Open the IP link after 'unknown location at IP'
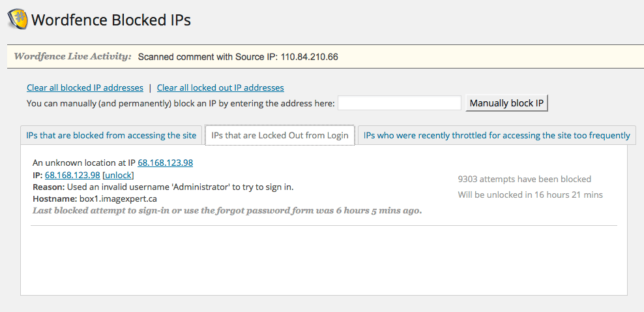 pyautogui.click(x=165, y=163)
